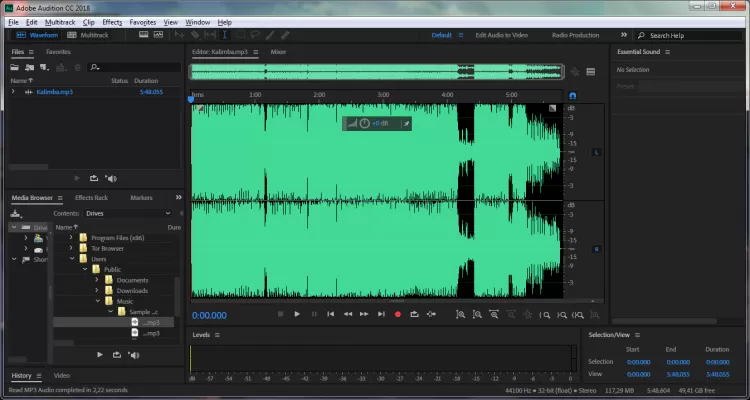Click the Record button in transport
The height and width of the screenshot is (400, 750).
pos(397,314)
